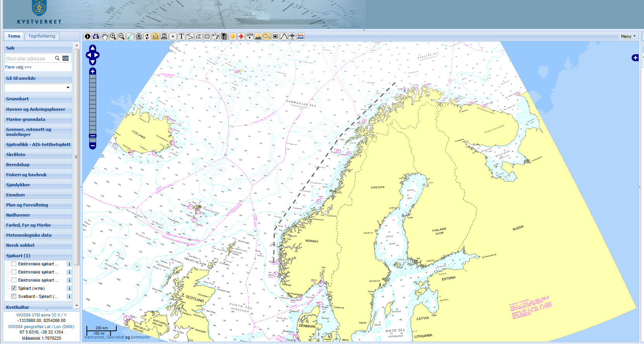Switch to the Tema tab
Screen dimensions: 644x344
click(x=14, y=36)
